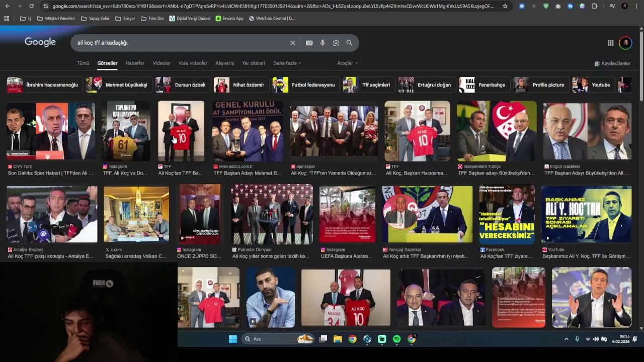Open the notification bell in system tray
This screenshot has width=644, height=362.
tap(635, 339)
